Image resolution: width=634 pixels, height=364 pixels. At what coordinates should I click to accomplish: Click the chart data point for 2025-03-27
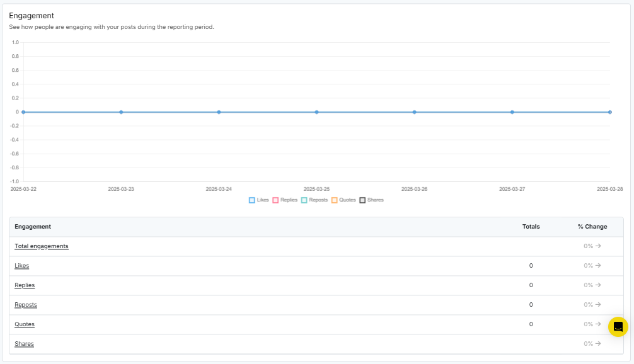(512, 112)
